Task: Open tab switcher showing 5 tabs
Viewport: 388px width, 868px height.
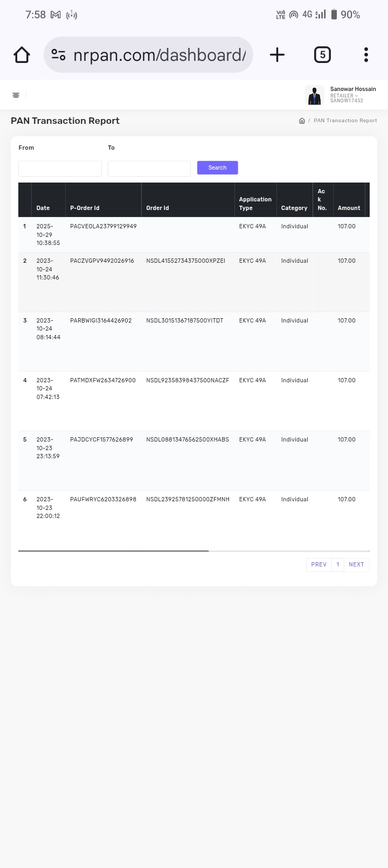Action: tap(322, 55)
